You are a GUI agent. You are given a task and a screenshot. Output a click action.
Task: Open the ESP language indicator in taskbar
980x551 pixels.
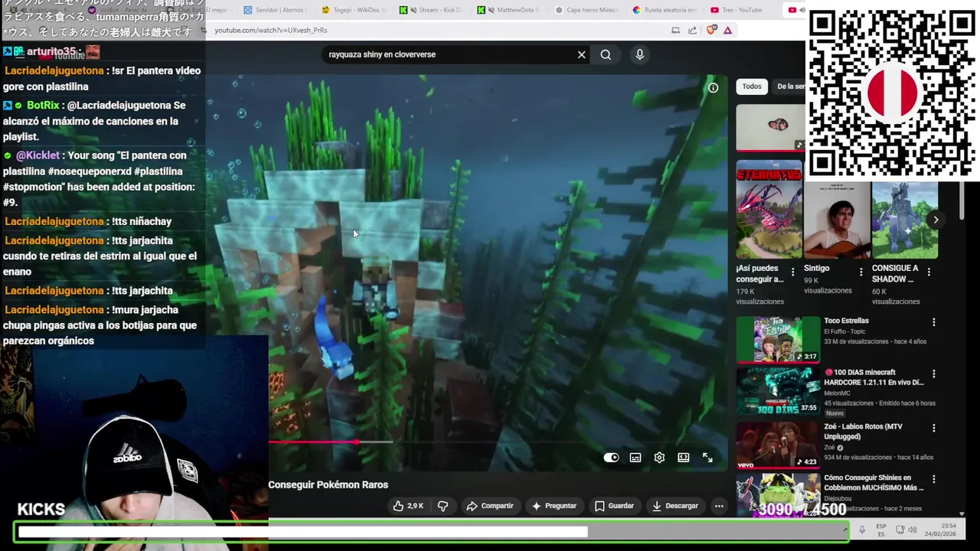tap(881, 530)
